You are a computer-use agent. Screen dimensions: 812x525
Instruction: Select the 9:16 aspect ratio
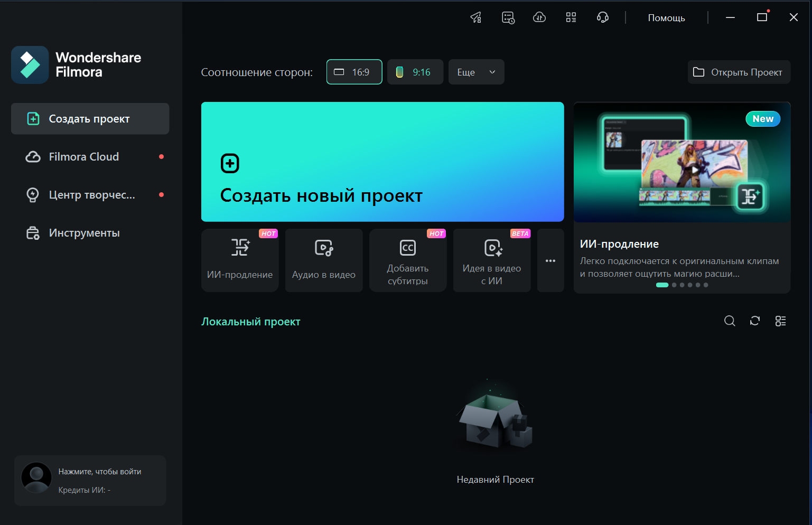(415, 72)
